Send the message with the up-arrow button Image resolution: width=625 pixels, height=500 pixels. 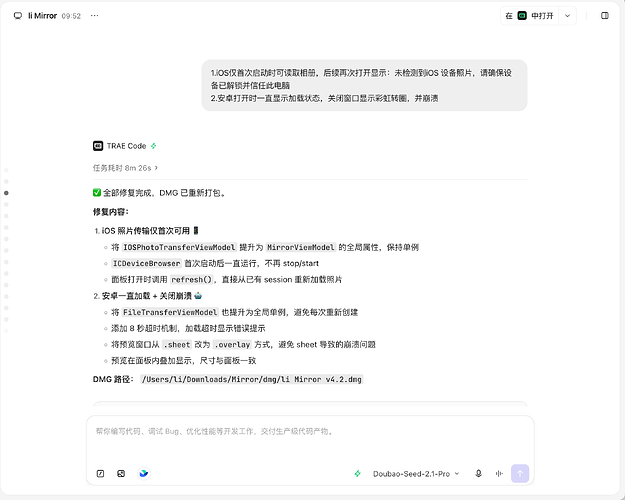click(x=520, y=473)
